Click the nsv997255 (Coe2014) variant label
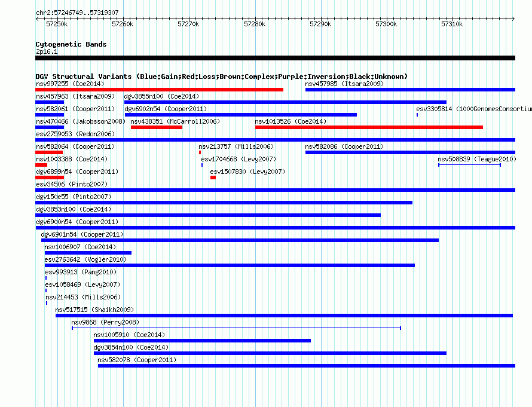The image size is (532, 407). [70, 84]
